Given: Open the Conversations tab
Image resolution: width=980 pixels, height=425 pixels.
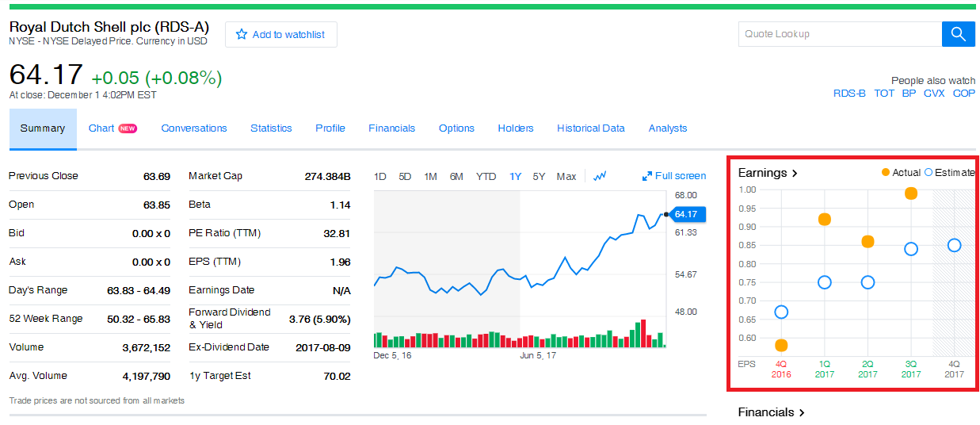Looking at the screenshot, I should tap(194, 128).
